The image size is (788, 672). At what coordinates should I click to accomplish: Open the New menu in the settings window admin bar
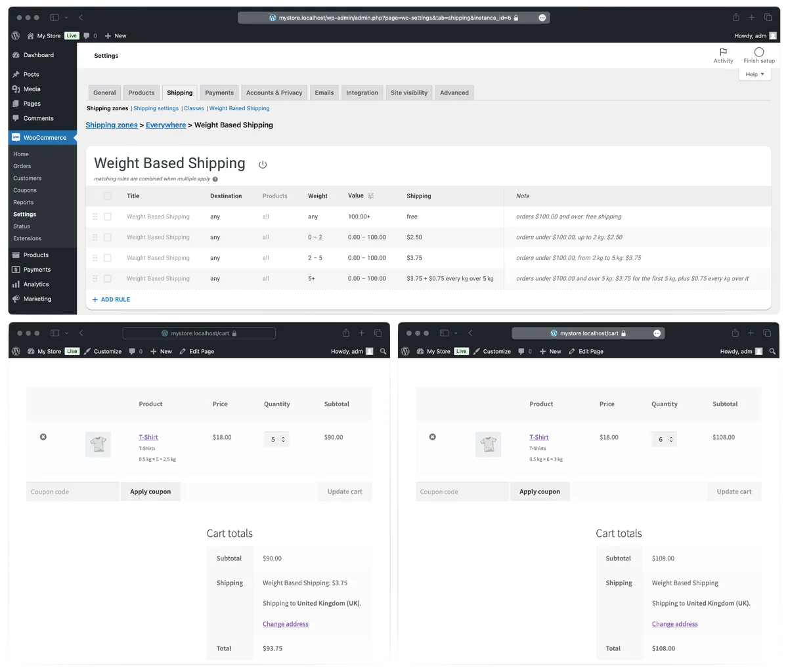[116, 35]
